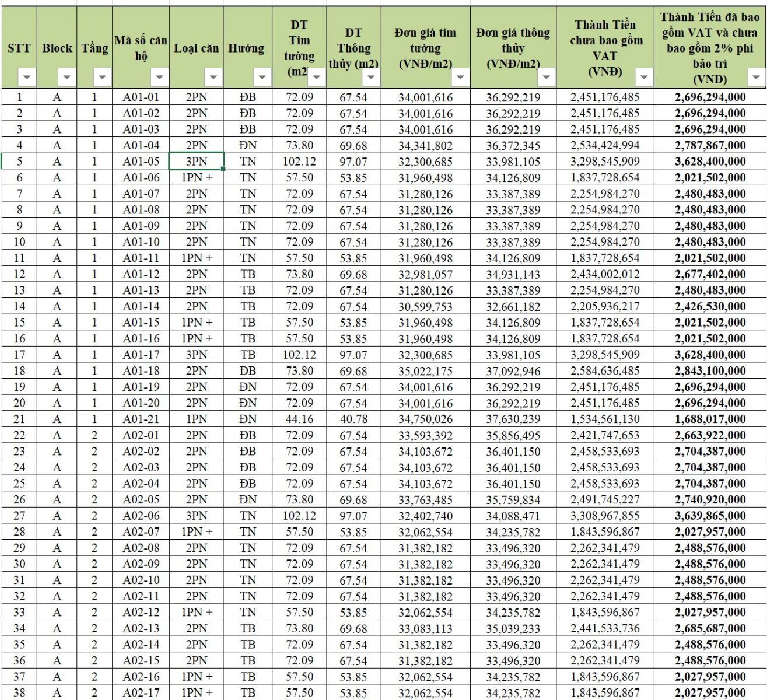Select cell A01-04 apartment code
The image size is (767, 700).
coord(141,145)
